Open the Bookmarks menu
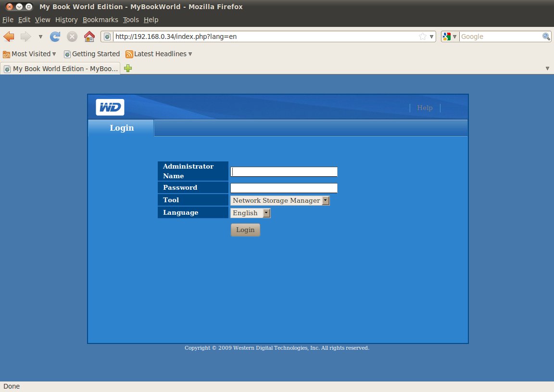 (x=101, y=20)
